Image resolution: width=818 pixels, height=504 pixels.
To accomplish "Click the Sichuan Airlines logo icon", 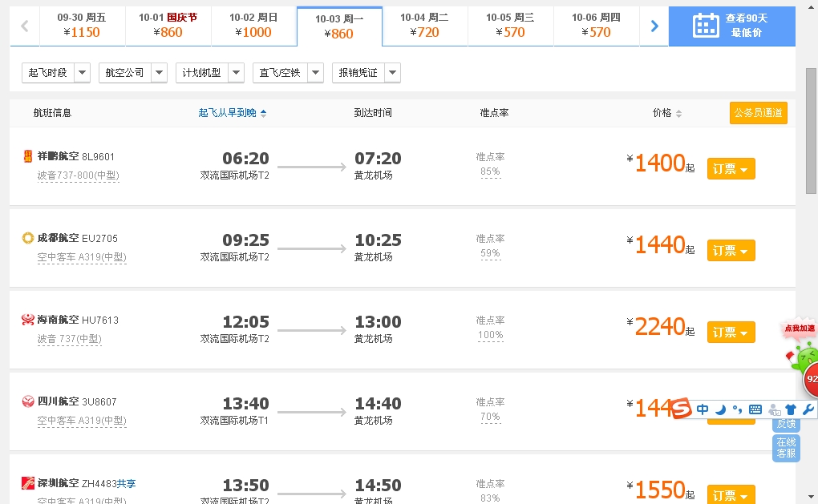I will point(28,401).
